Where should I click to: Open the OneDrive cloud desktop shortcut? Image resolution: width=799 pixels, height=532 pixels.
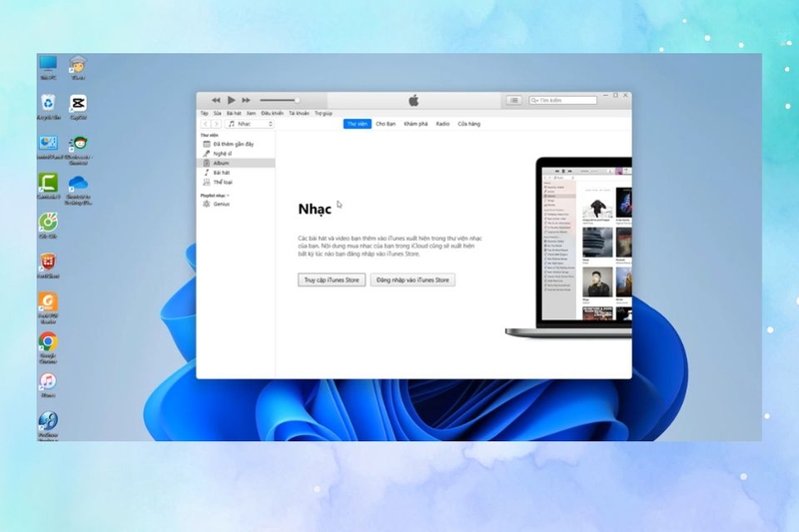78,190
